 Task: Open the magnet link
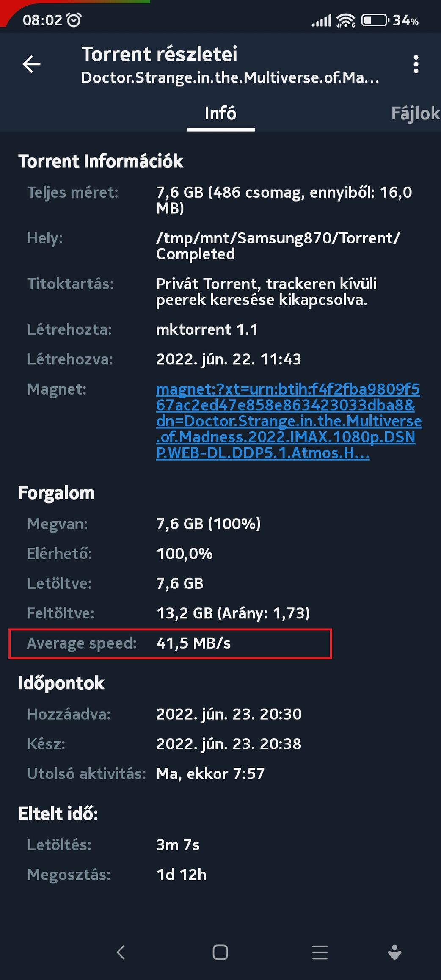(x=289, y=421)
